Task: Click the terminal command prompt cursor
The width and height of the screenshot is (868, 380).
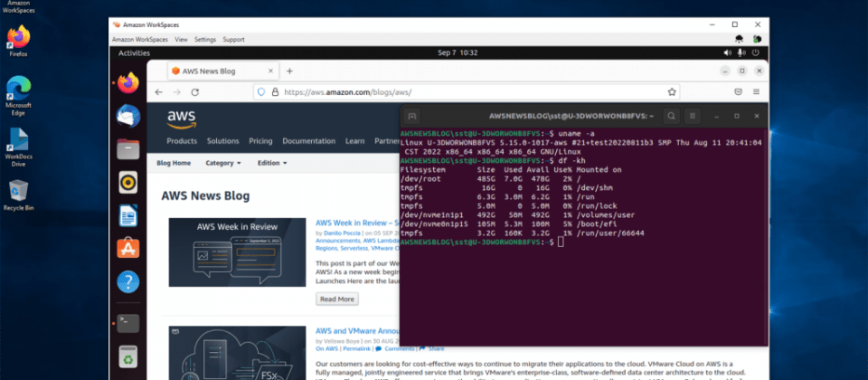Action: pyautogui.click(x=561, y=242)
